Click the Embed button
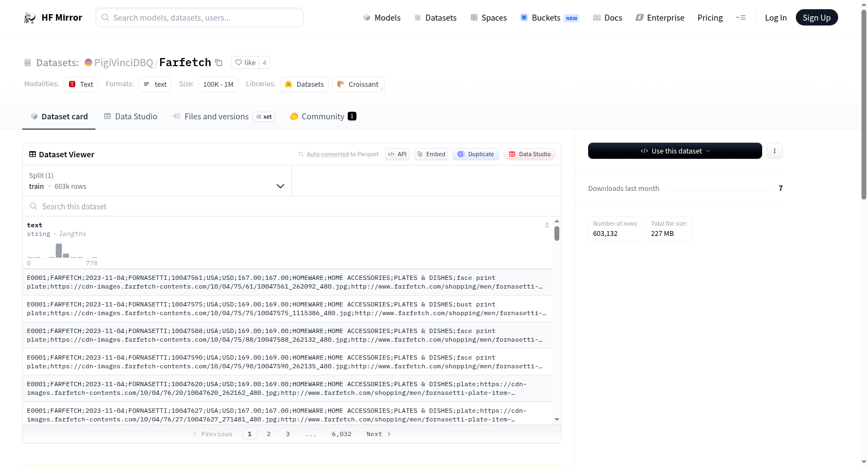This screenshot has width=868, height=467. coord(431,154)
